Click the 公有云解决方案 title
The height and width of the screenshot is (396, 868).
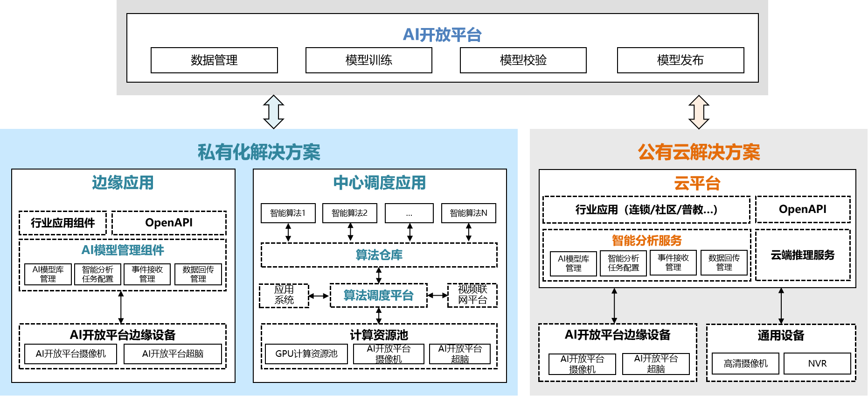pos(699,152)
